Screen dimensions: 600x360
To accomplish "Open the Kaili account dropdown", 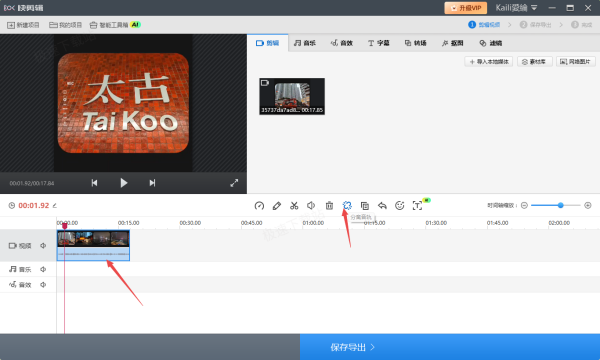I will (516, 8).
